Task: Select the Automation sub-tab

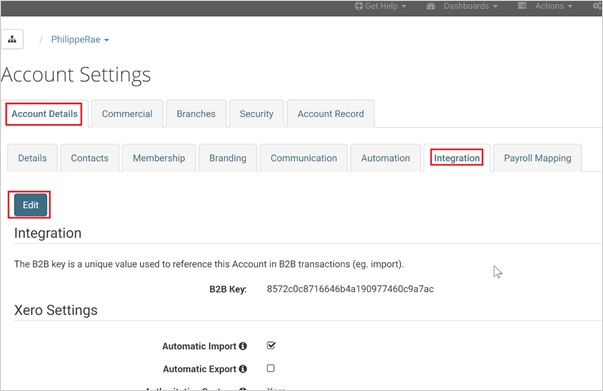Action: click(x=385, y=158)
